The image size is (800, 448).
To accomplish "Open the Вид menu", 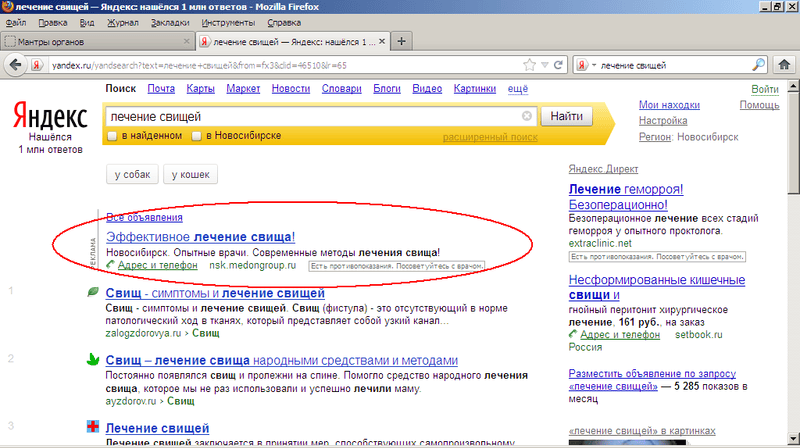I will click(x=87, y=23).
